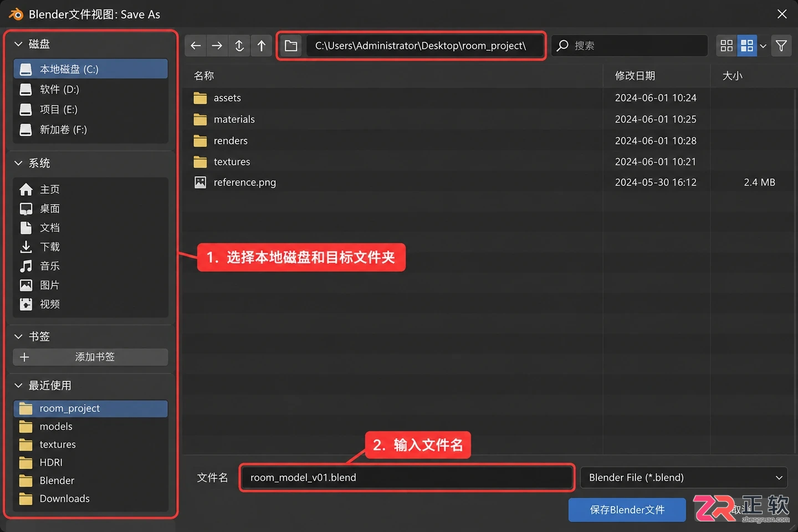
Task: Select recent folder textures in sidebar
Action: (x=90, y=444)
